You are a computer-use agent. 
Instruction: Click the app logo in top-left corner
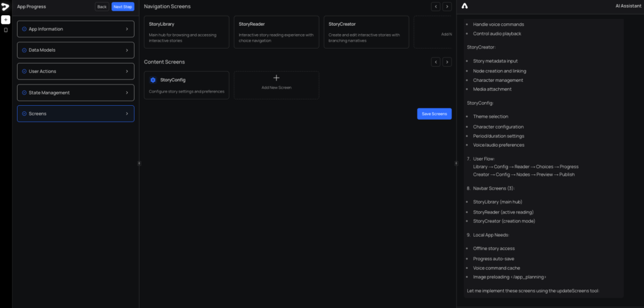click(6, 6)
